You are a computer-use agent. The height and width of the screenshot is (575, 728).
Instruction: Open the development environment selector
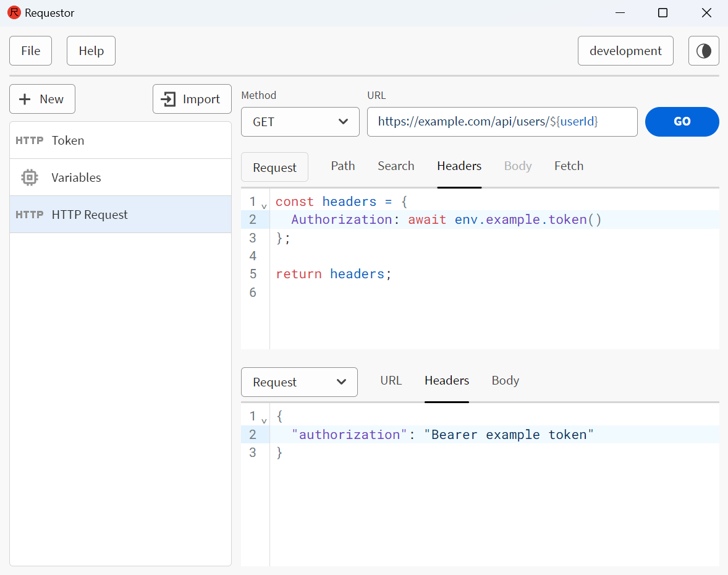click(625, 51)
